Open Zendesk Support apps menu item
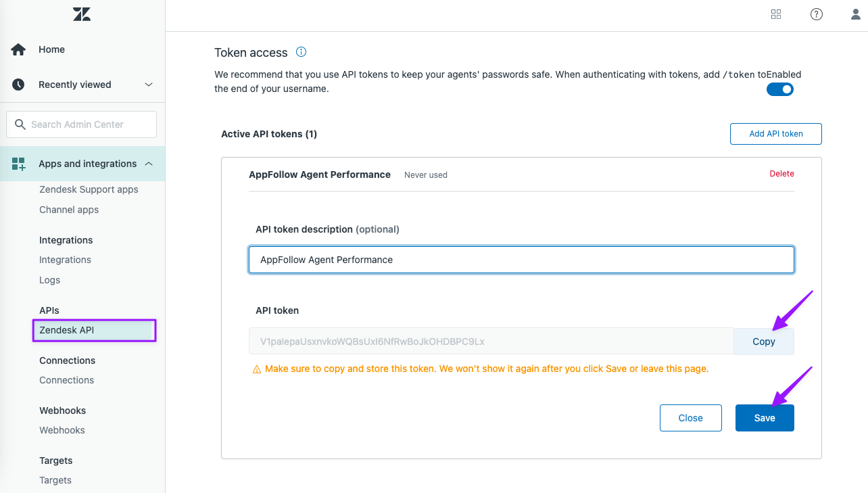Image resolution: width=868 pixels, height=493 pixels. pos(89,189)
